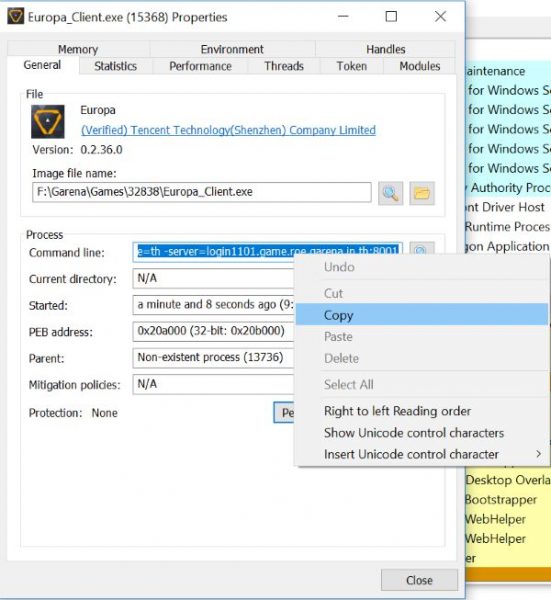Select the Bootstrapper row in background list
This screenshot has height=600, width=551.
pos(508,499)
